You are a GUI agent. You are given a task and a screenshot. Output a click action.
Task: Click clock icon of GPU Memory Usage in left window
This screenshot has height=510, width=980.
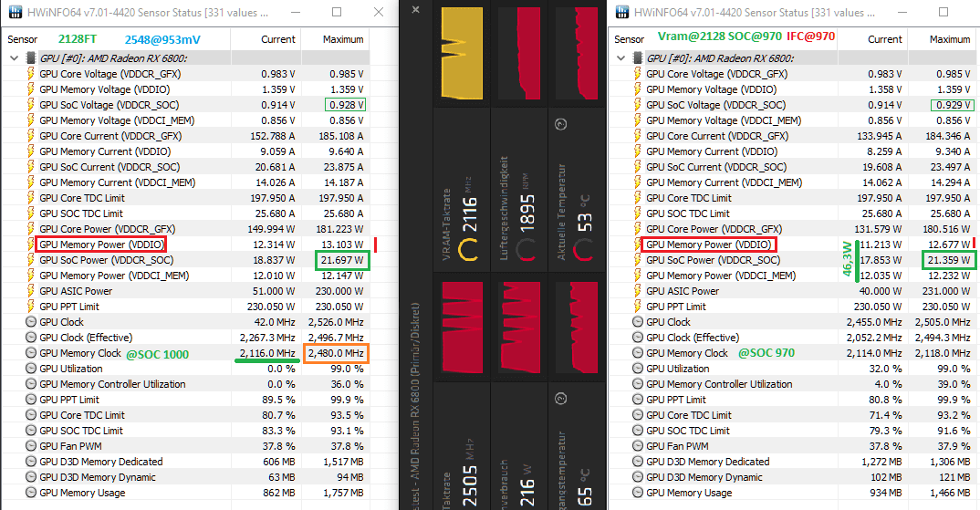31,493
